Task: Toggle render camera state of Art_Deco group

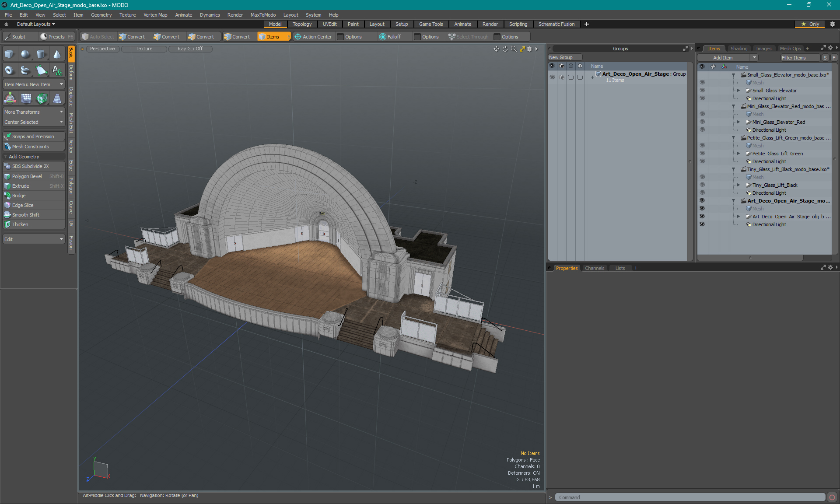Action: (562, 77)
